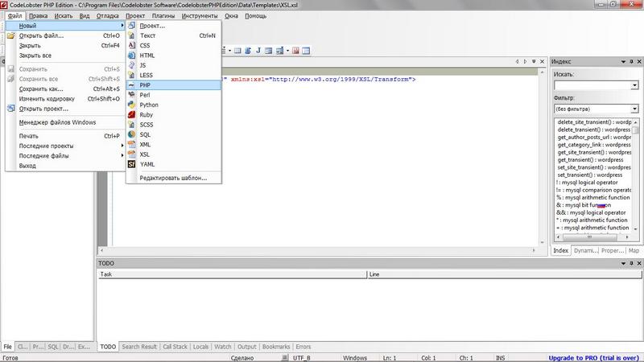Open the SQL tab in left panel
This screenshot has width=644, height=362.
[53, 347]
